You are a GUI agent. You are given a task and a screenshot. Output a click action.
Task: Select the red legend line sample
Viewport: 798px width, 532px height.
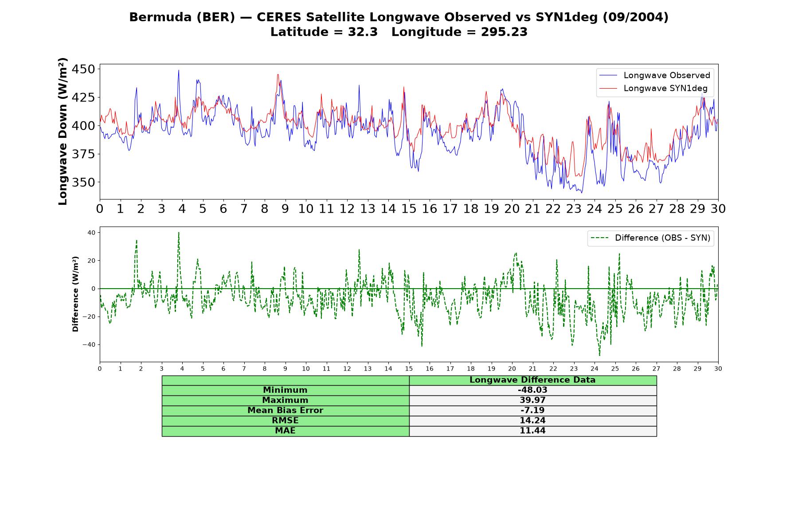coord(608,89)
